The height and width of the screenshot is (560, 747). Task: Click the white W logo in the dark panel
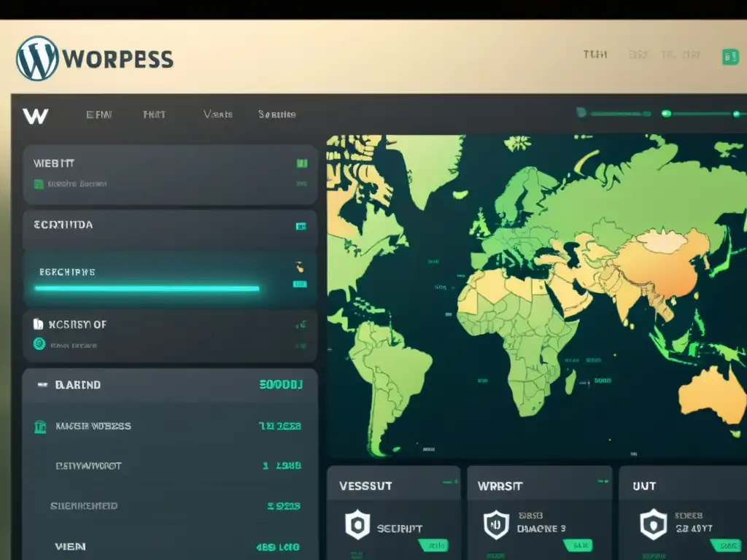tap(36, 116)
